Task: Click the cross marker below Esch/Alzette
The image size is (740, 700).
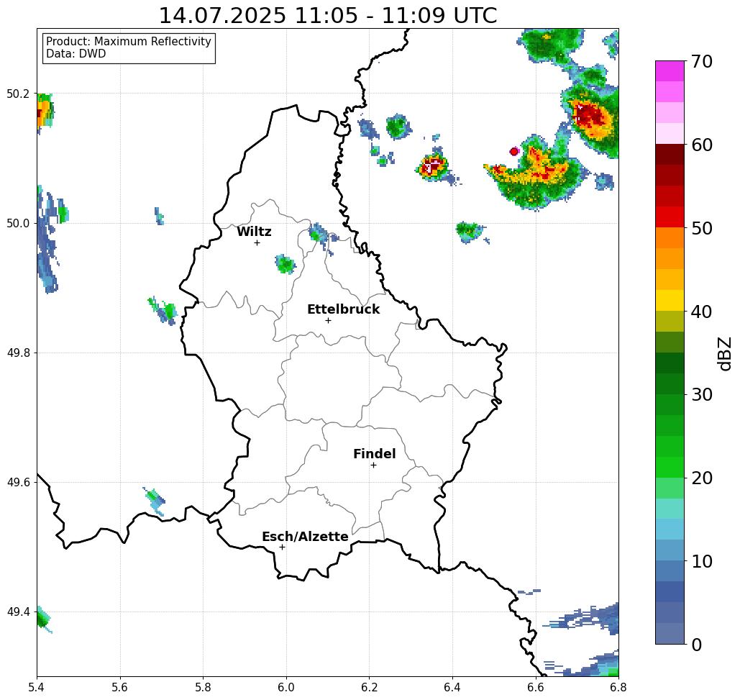Action: point(282,547)
